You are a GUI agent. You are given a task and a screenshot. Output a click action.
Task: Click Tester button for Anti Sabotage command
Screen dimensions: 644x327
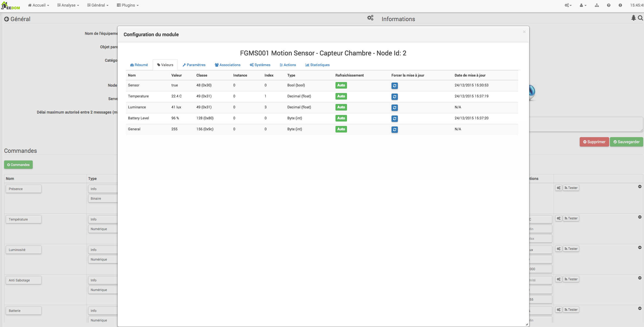(x=571, y=279)
